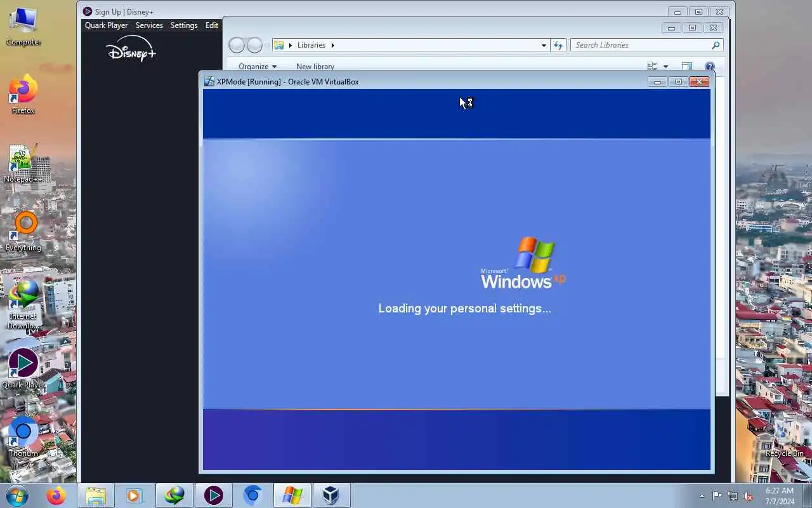Close the Libraries Explorer window

[713, 27]
